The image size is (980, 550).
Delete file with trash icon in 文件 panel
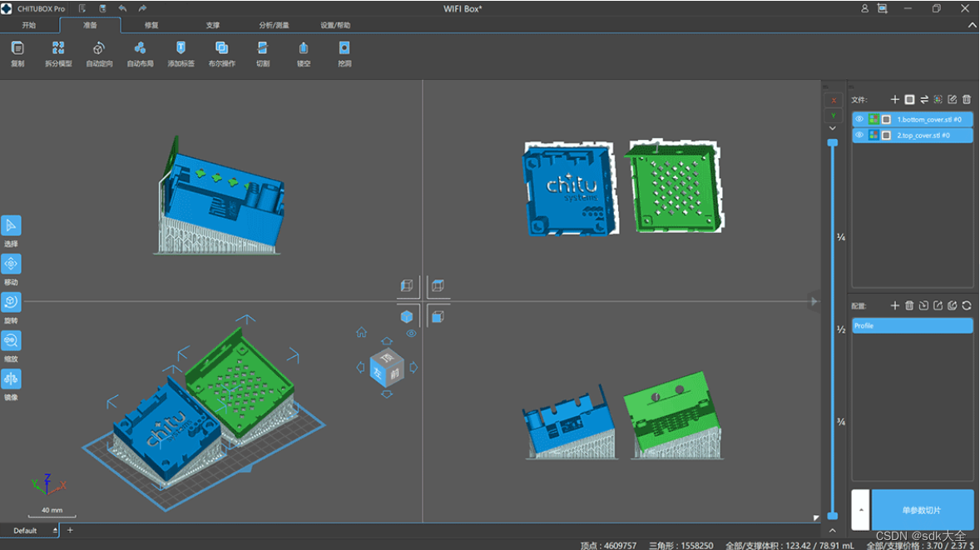pos(967,99)
